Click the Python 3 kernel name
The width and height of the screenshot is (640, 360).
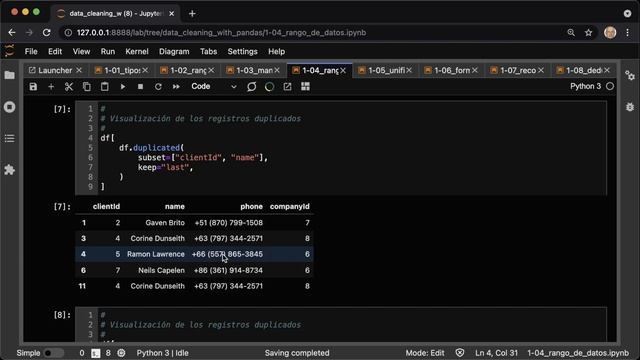[585, 87]
